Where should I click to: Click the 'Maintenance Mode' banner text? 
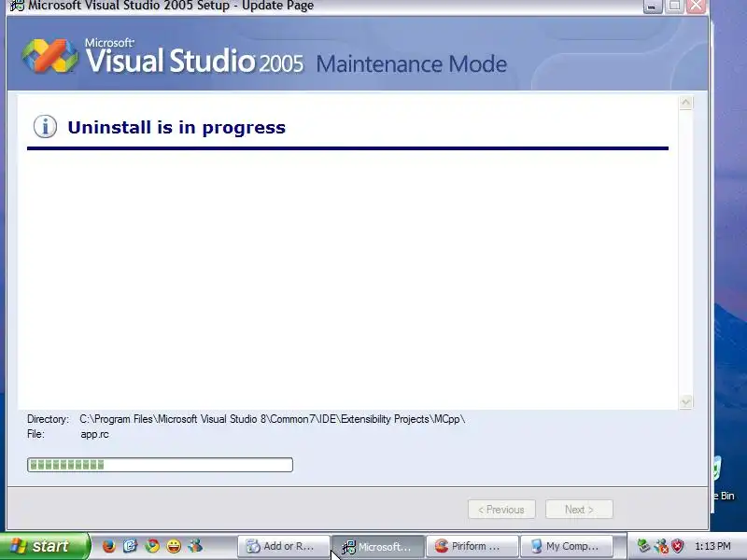click(412, 64)
